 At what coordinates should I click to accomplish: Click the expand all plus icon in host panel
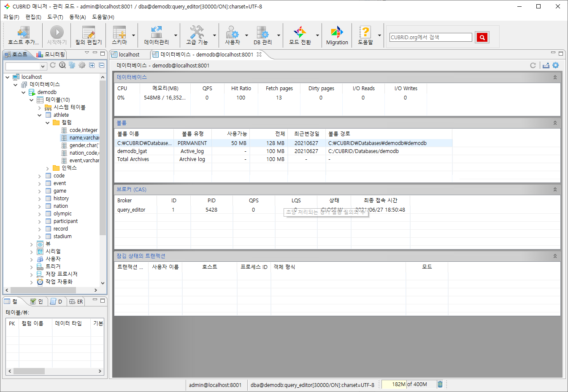coord(92,65)
